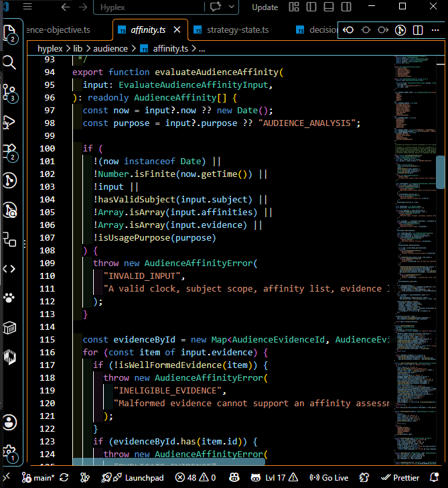Synchronize changes with the sync icon
The width and height of the screenshot is (448, 488).
[64, 477]
